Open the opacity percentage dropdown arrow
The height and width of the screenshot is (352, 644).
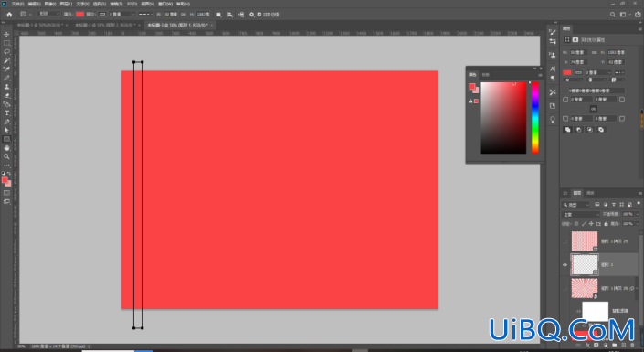638,214
